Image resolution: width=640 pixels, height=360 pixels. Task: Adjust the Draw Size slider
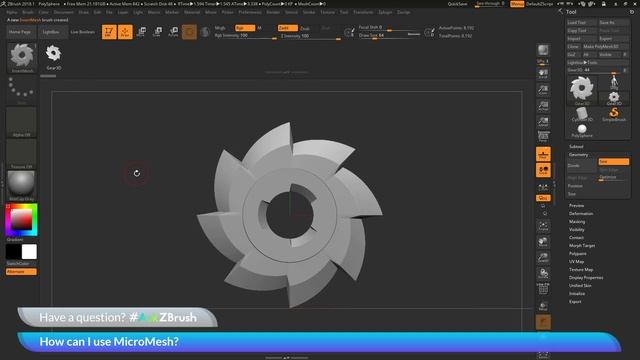389,36
